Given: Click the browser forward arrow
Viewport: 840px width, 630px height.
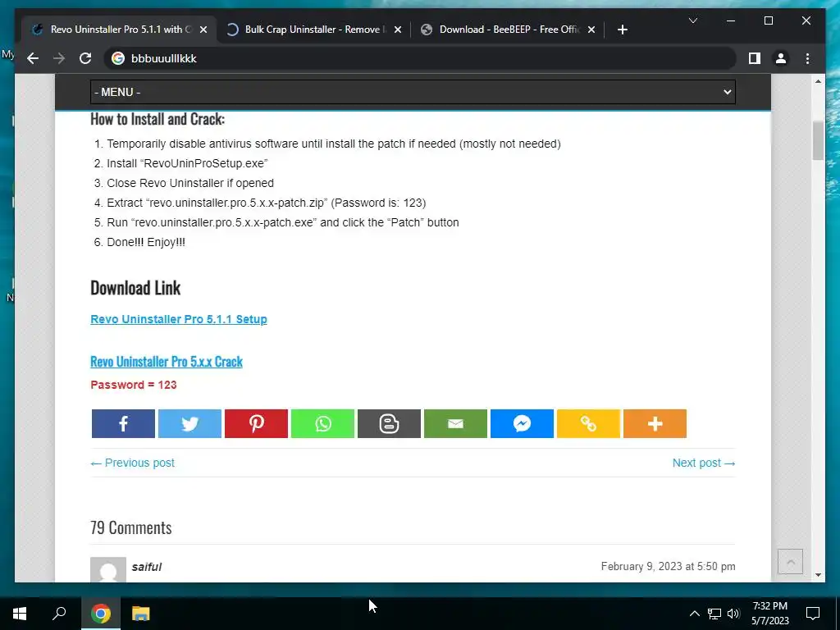Looking at the screenshot, I should coord(59,58).
